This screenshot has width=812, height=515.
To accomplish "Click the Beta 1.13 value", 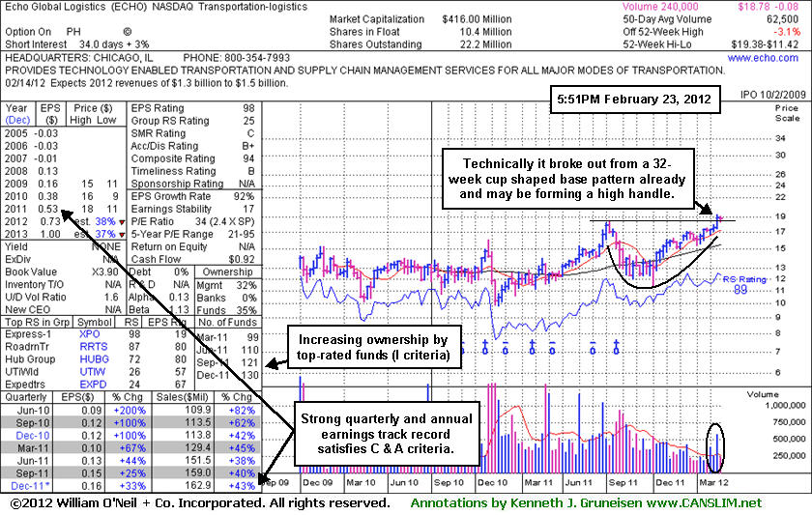I will point(179,309).
